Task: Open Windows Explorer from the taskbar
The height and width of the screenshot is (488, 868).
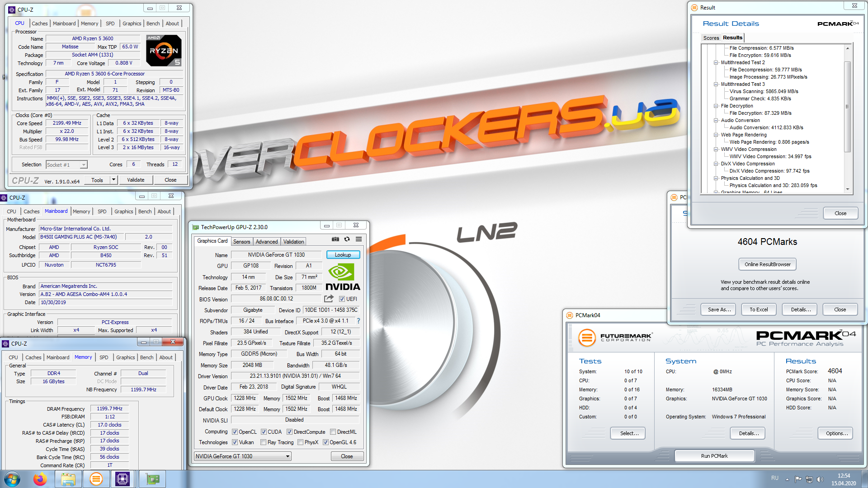Action: 68,479
